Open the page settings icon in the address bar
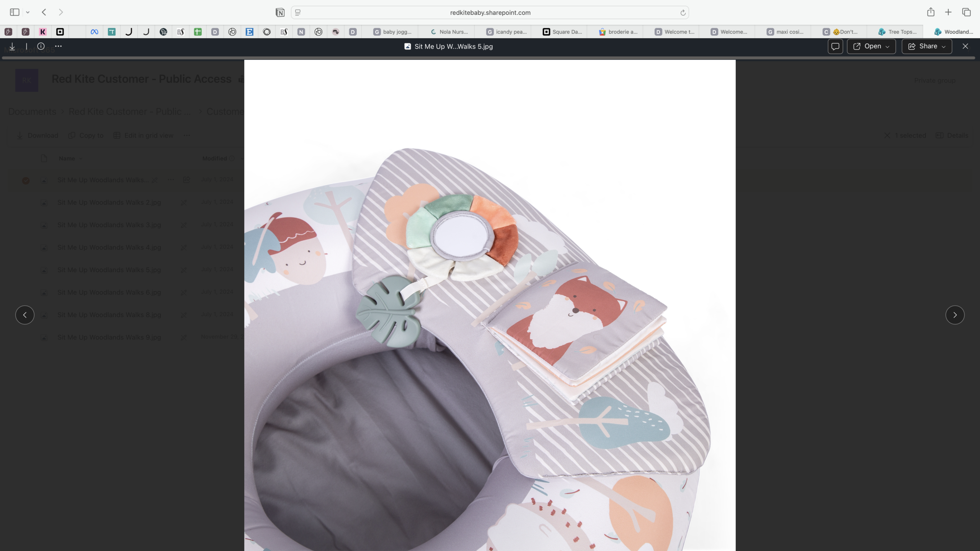This screenshot has height=551, width=980. tap(298, 13)
